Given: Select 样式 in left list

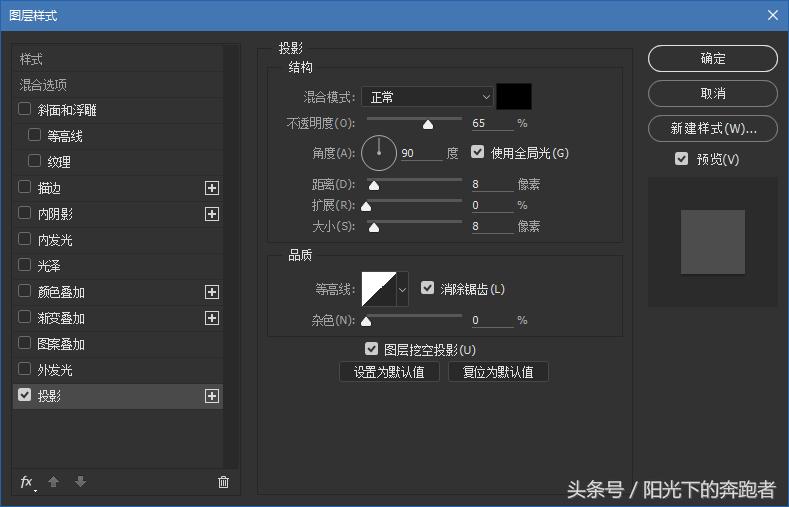Looking at the screenshot, I should point(31,59).
